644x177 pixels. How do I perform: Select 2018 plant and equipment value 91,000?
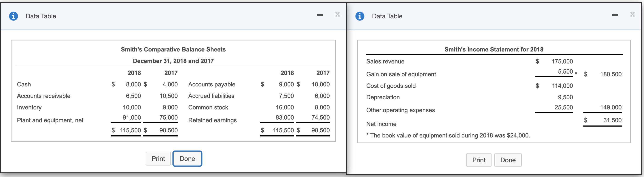[x=132, y=117]
